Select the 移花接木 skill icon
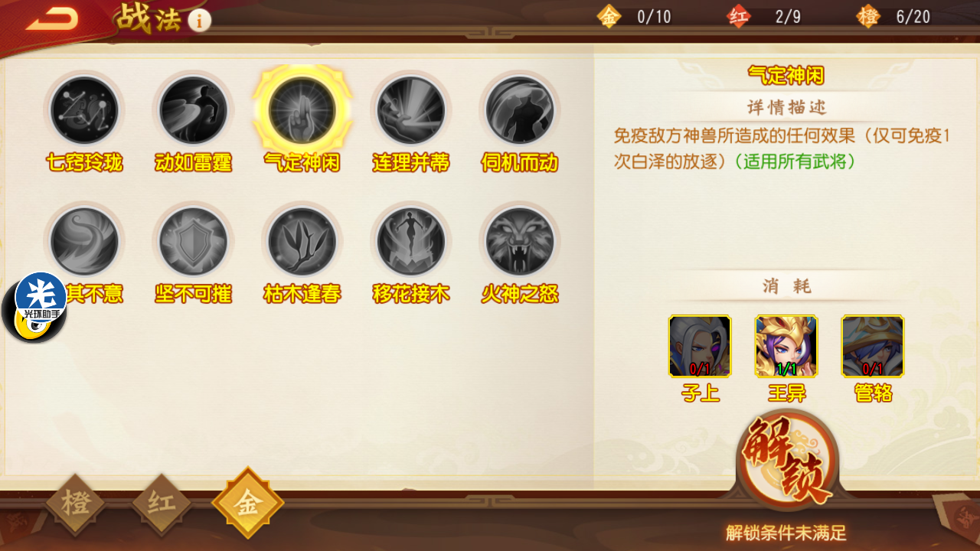The image size is (980, 551). coord(410,242)
